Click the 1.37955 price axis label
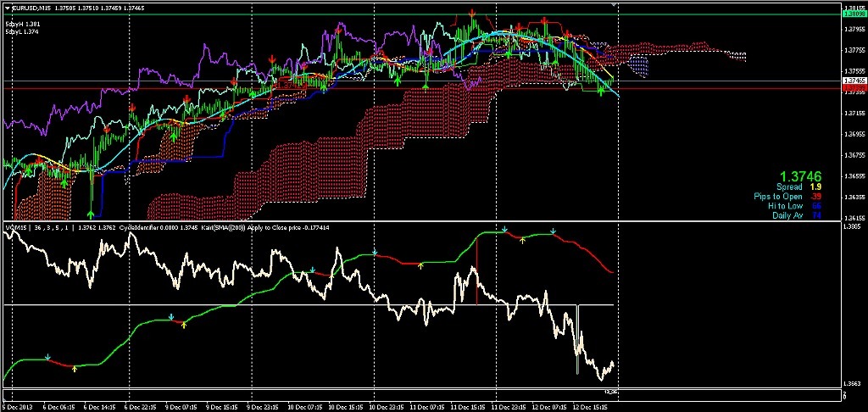This screenshot has height=412, width=868. tap(854, 30)
